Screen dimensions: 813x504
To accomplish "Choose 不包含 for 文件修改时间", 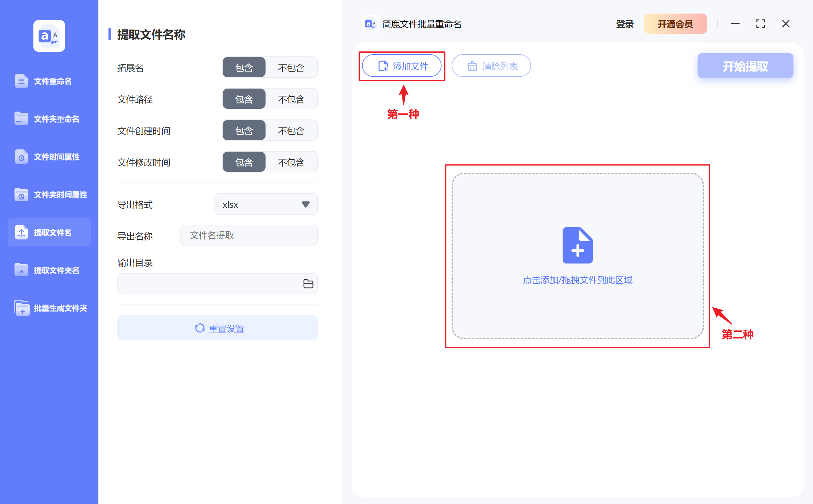I will point(291,162).
